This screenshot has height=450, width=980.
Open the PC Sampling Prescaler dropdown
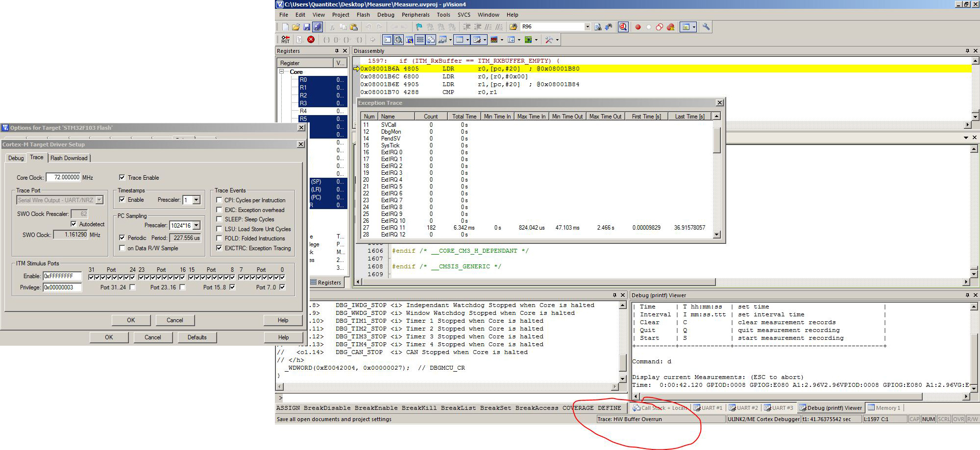point(196,226)
